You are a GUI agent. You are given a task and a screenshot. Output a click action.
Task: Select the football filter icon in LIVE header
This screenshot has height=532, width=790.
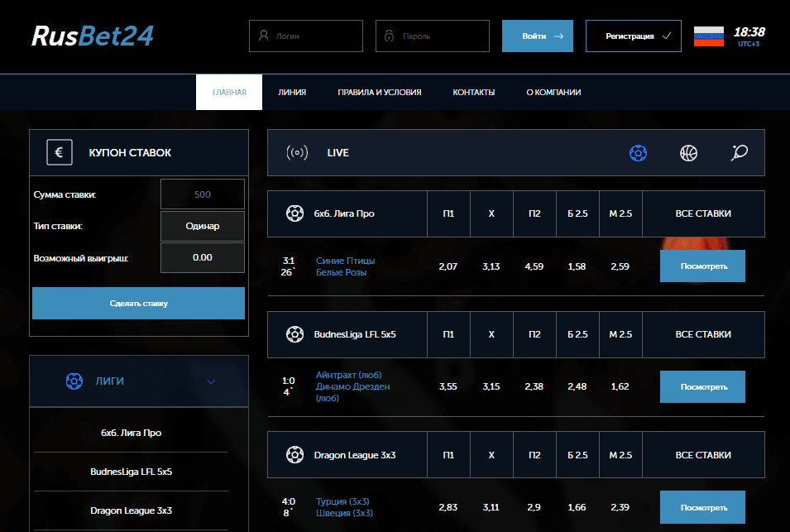638,153
